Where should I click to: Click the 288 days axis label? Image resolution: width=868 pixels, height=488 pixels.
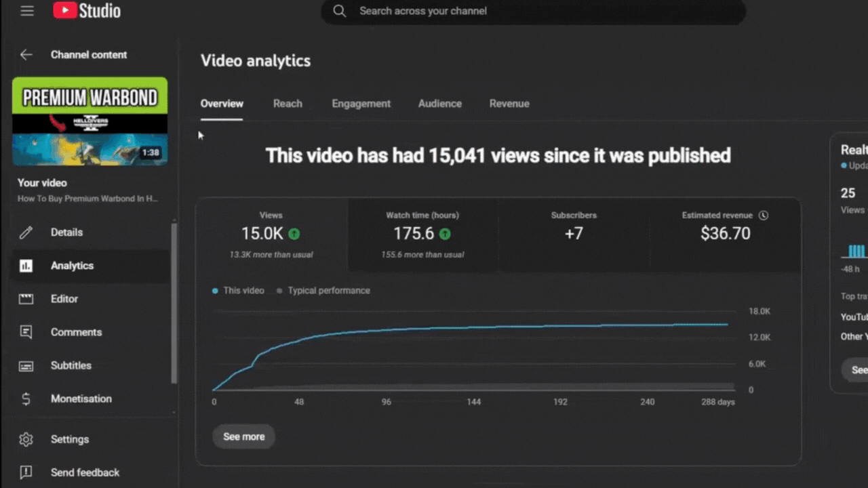(718, 402)
